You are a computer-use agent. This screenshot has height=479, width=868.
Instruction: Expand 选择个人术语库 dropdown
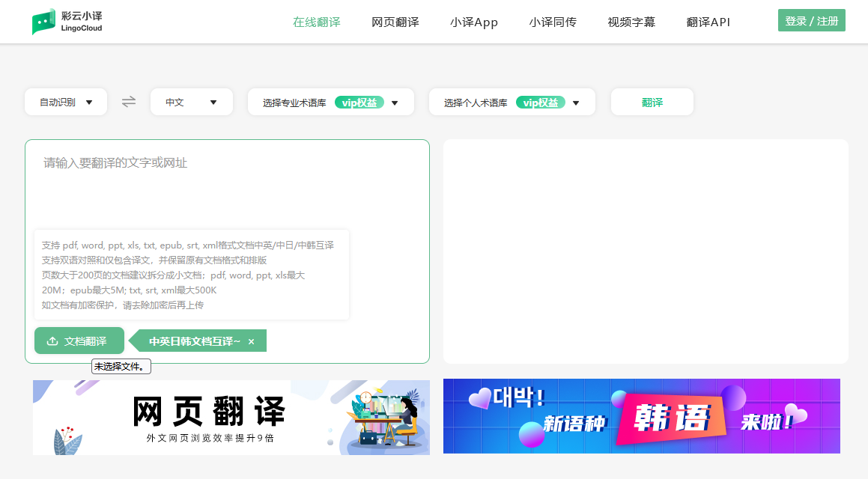click(x=512, y=103)
